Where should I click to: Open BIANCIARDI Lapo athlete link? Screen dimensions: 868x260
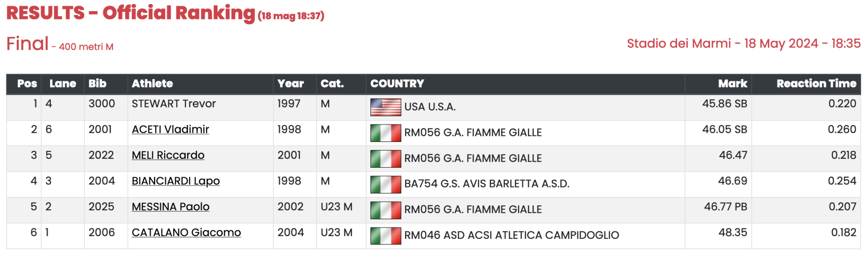tap(175, 181)
